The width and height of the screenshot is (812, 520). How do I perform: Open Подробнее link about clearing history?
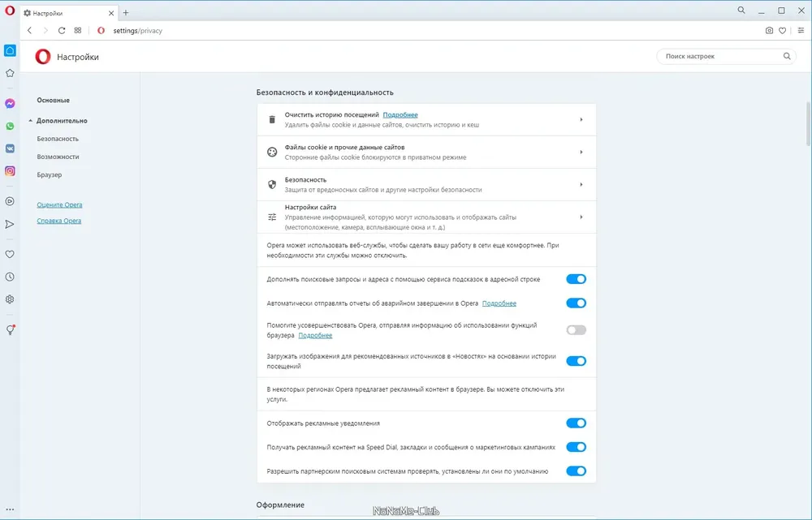pyautogui.click(x=400, y=115)
